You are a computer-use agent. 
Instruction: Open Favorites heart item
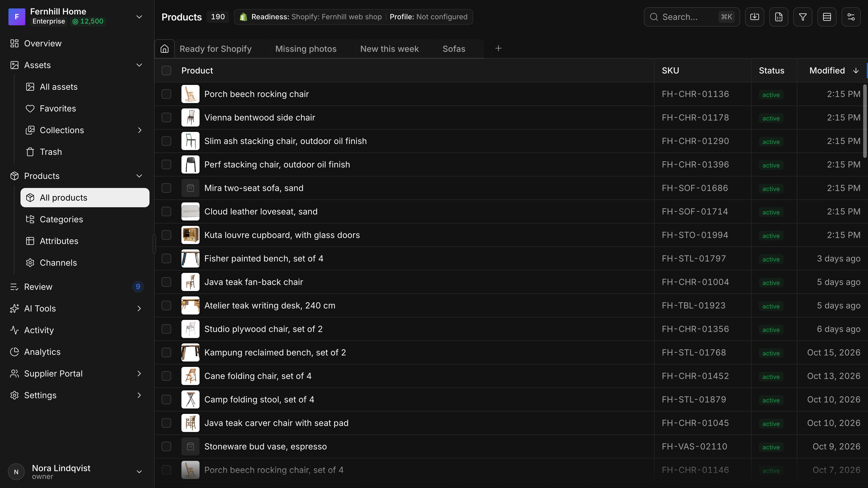pos(85,108)
